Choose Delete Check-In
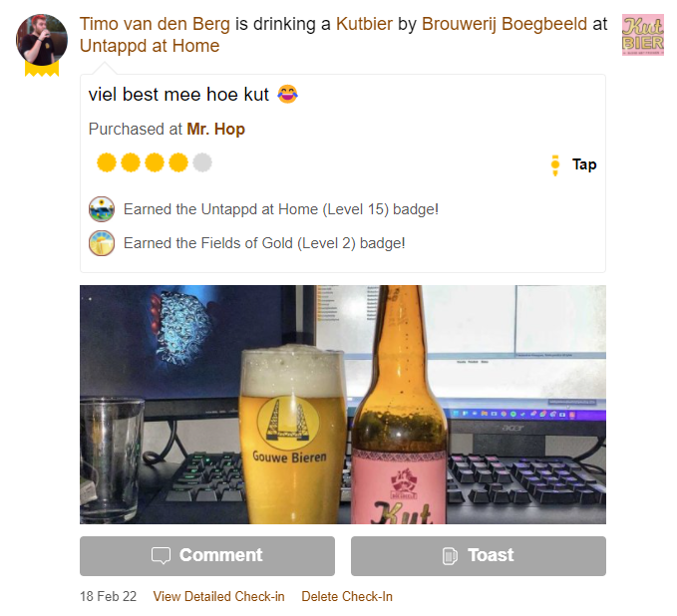This screenshot has width=677, height=616. (347, 596)
